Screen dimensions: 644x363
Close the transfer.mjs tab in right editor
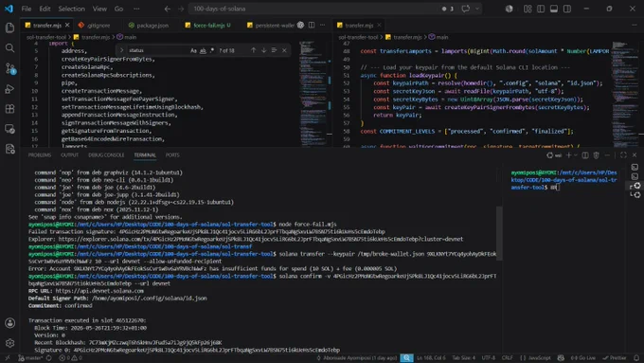379,25
